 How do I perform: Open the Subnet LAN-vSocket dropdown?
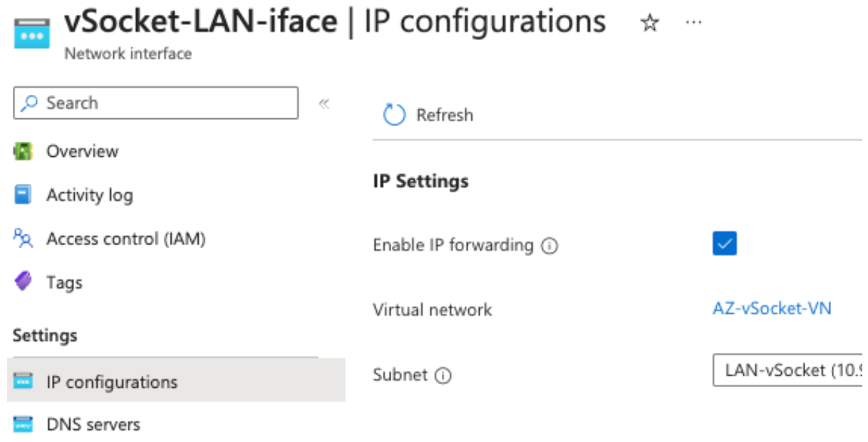tap(787, 371)
